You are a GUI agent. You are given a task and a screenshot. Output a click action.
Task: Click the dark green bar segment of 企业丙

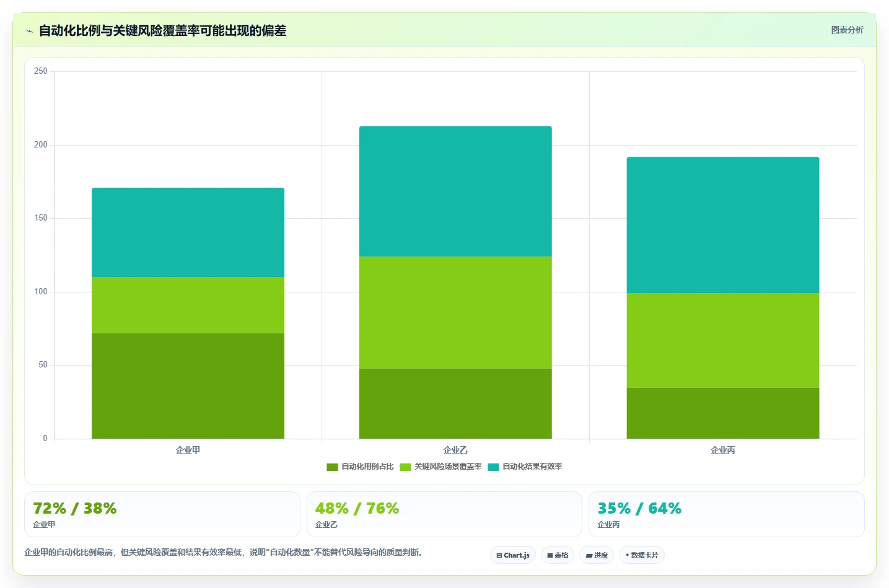pyautogui.click(x=723, y=413)
